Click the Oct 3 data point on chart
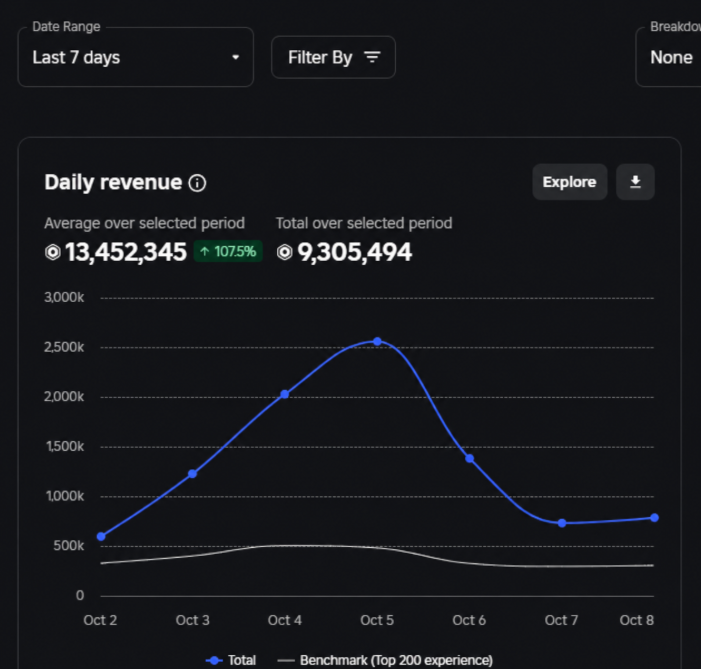 192,474
